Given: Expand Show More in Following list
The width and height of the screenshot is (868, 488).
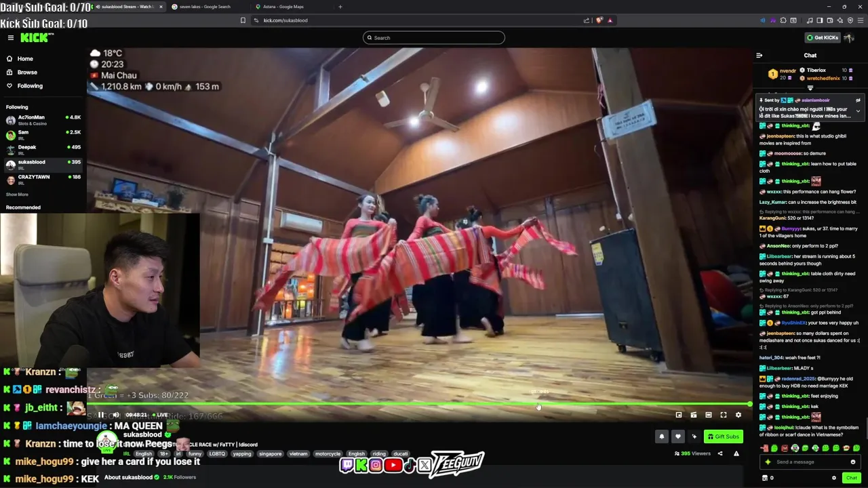Looking at the screenshot, I should 17,195.
